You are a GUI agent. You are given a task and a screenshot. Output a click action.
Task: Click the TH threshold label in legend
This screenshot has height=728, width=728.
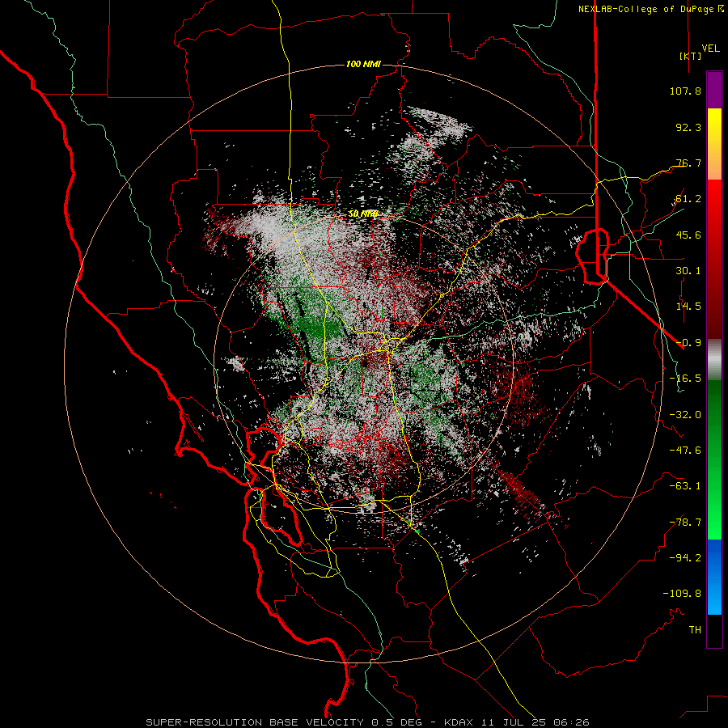point(695,630)
